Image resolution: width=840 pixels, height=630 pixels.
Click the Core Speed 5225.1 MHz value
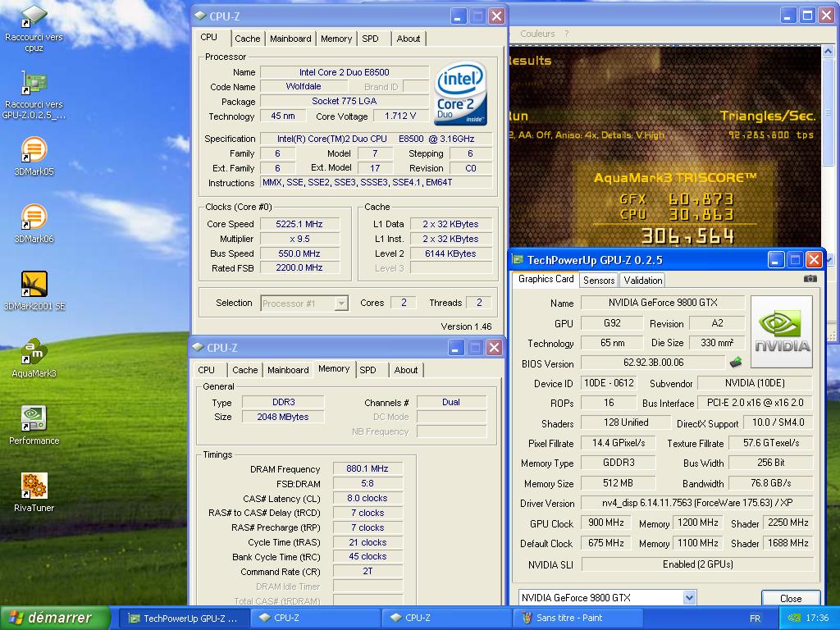click(299, 224)
